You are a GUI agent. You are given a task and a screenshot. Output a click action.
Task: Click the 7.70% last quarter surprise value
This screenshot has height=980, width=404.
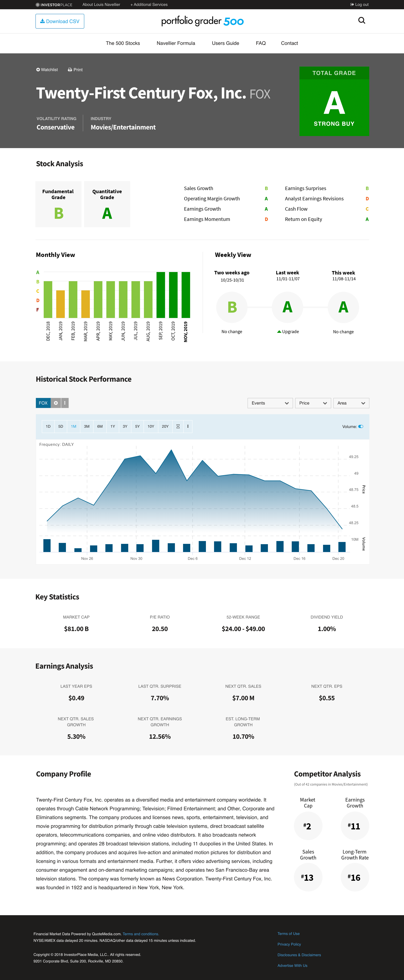(x=160, y=698)
